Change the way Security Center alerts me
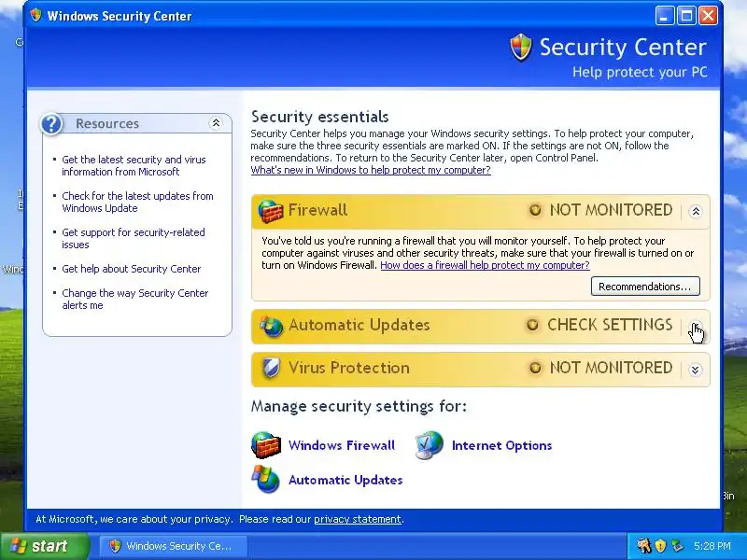This screenshot has height=560, width=747. 135,299
